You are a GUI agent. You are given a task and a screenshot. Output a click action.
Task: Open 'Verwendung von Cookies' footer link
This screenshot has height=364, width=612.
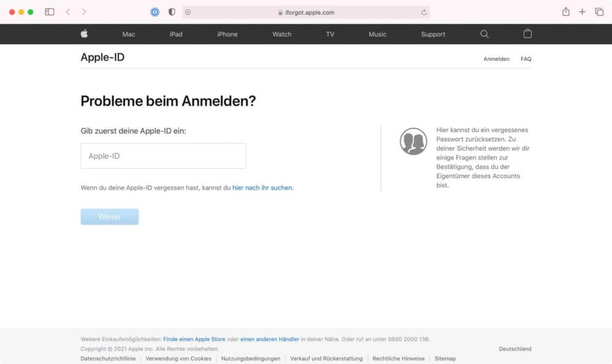(x=178, y=358)
